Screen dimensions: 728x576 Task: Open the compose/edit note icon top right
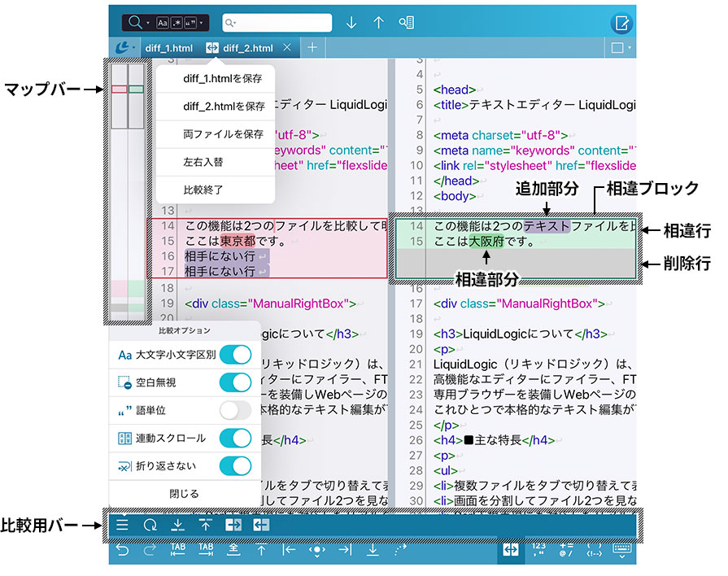coord(620,23)
